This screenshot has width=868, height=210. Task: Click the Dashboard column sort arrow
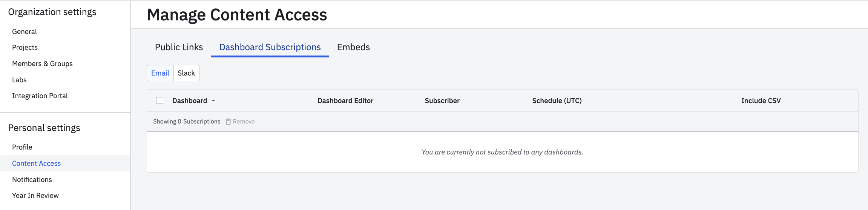point(213,101)
